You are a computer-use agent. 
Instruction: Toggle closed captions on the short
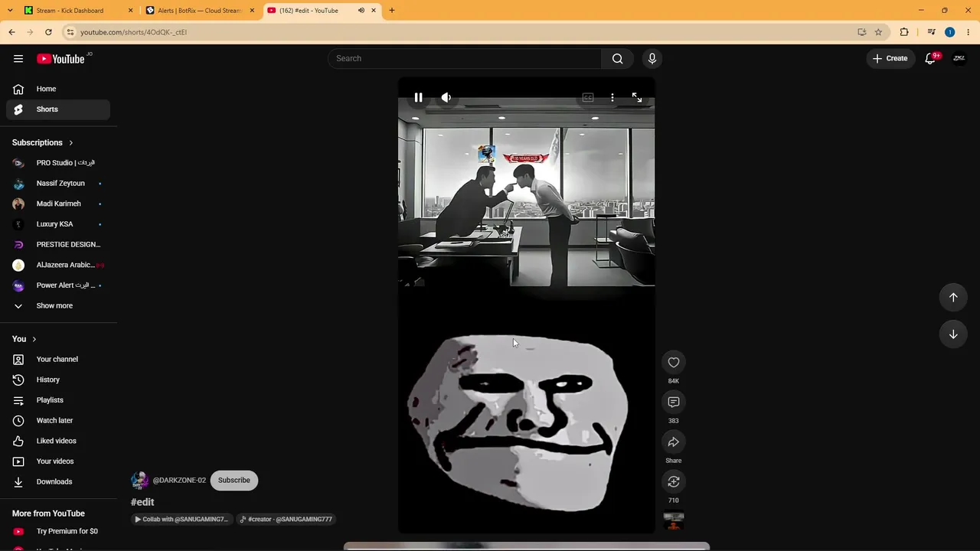588,98
